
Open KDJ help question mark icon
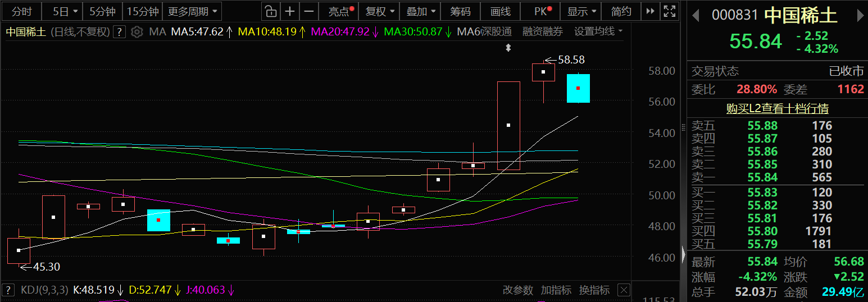[x=8, y=290]
